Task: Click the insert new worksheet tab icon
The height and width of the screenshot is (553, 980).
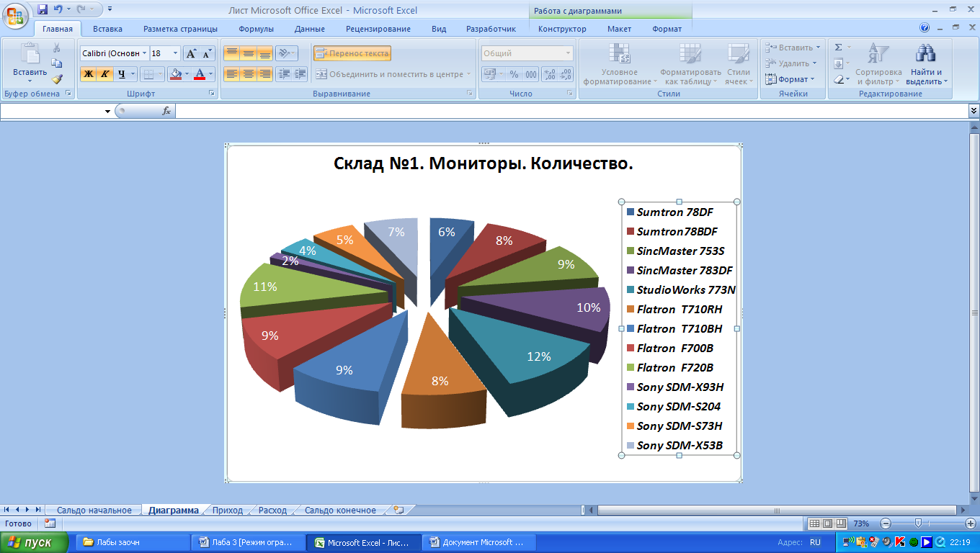Action: pyautogui.click(x=398, y=510)
